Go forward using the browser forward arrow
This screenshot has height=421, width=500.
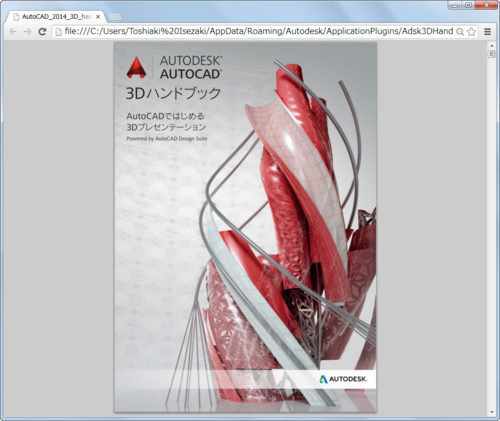(x=27, y=32)
